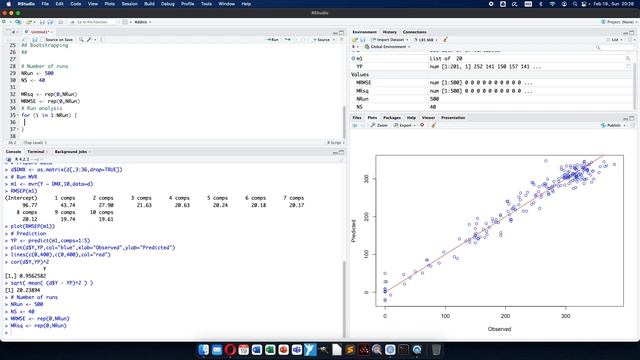The height and width of the screenshot is (360, 640).
Task: Open Trash in the Dock
Action: click(x=436, y=350)
